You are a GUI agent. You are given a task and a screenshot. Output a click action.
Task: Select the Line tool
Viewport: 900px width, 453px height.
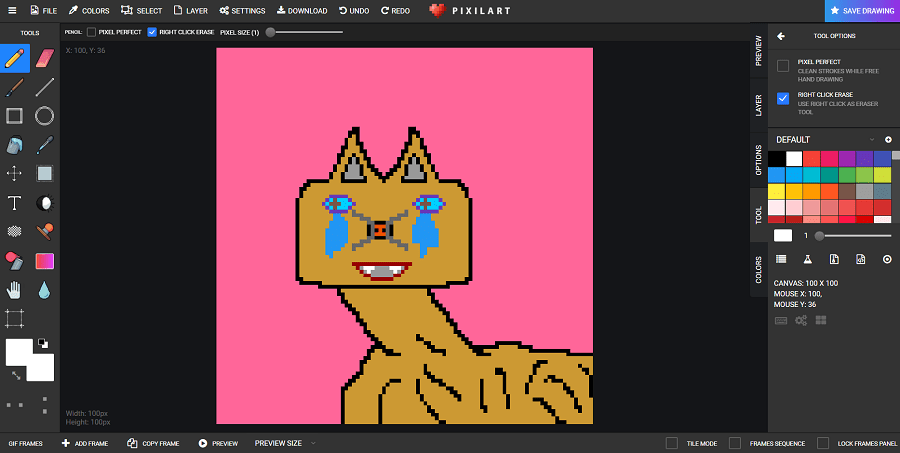pos(45,87)
